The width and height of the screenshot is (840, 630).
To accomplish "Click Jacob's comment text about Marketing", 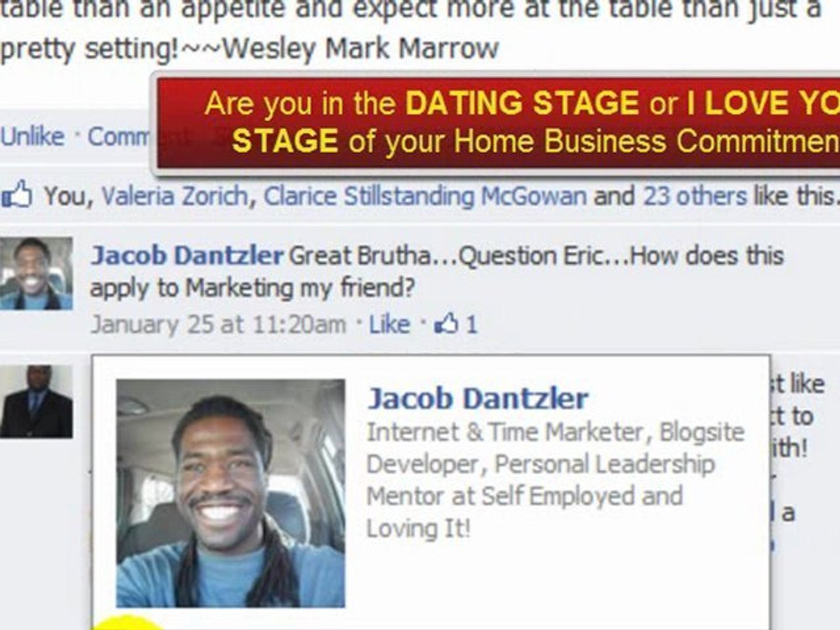I will (x=437, y=271).
